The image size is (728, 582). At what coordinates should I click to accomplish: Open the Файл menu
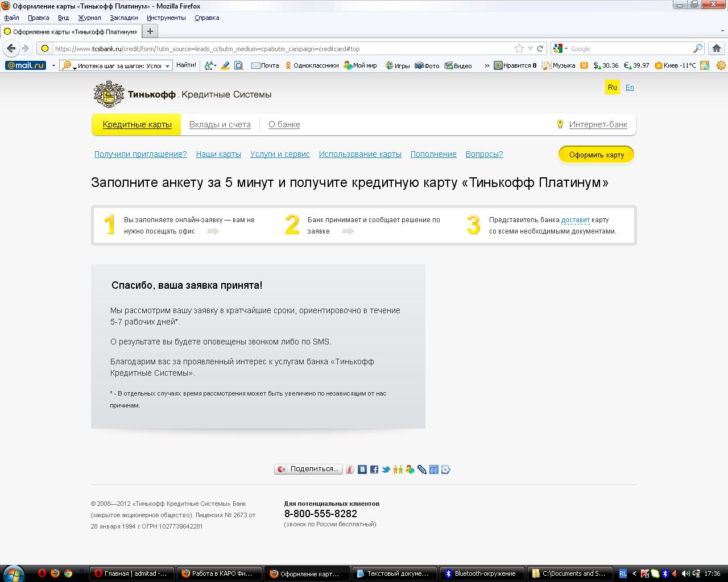tap(11, 18)
